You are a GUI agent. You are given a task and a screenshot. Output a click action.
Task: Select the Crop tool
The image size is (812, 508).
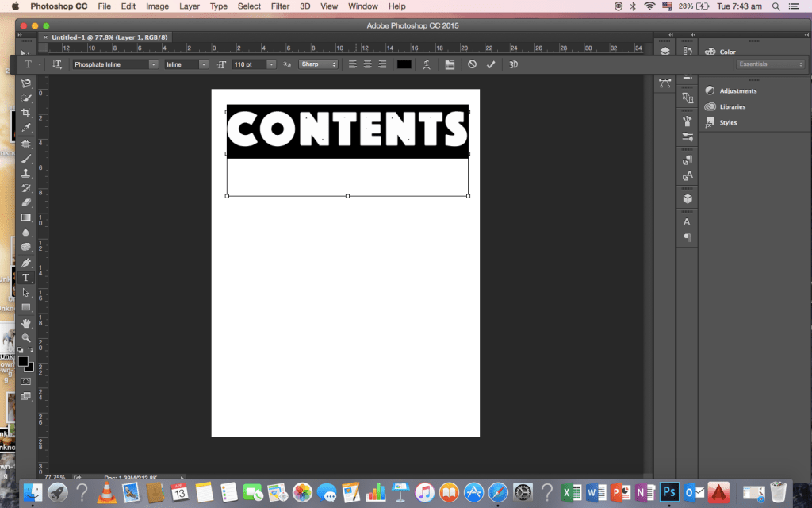26,113
